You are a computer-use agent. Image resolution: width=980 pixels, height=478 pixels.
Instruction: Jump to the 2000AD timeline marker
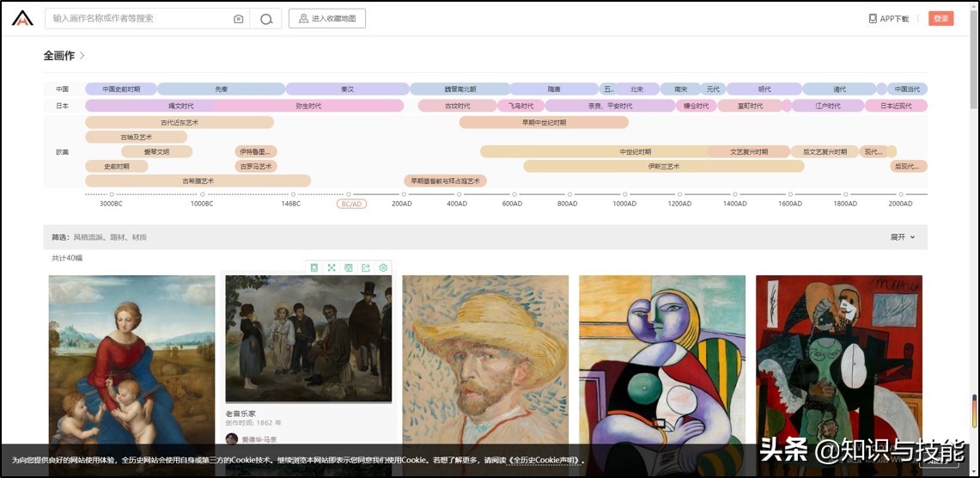pos(901,204)
